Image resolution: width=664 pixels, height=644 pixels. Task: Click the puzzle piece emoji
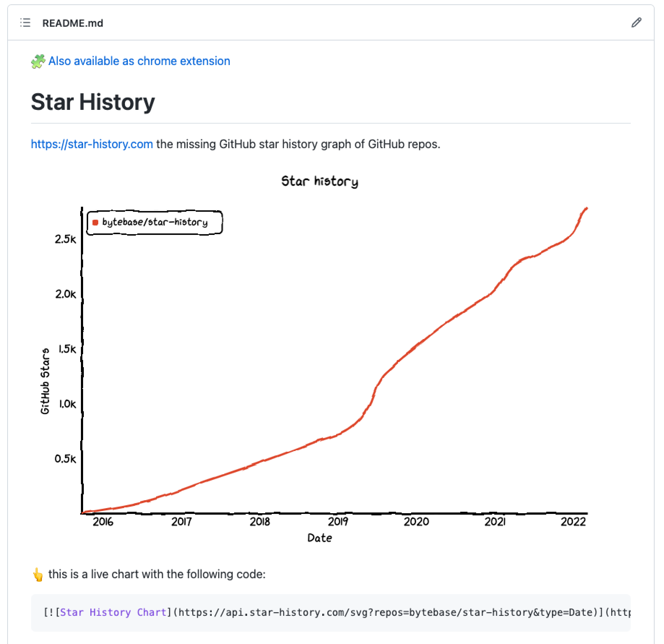pyautogui.click(x=37, y=61)
